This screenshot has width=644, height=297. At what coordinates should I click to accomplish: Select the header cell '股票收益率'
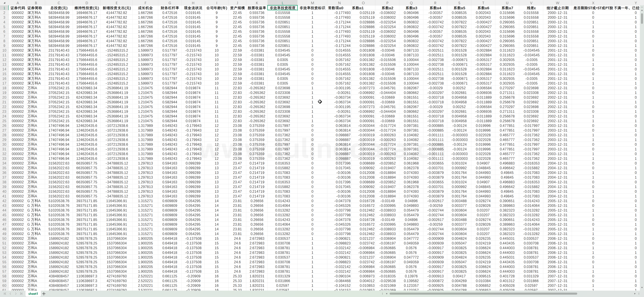(257, 8)
